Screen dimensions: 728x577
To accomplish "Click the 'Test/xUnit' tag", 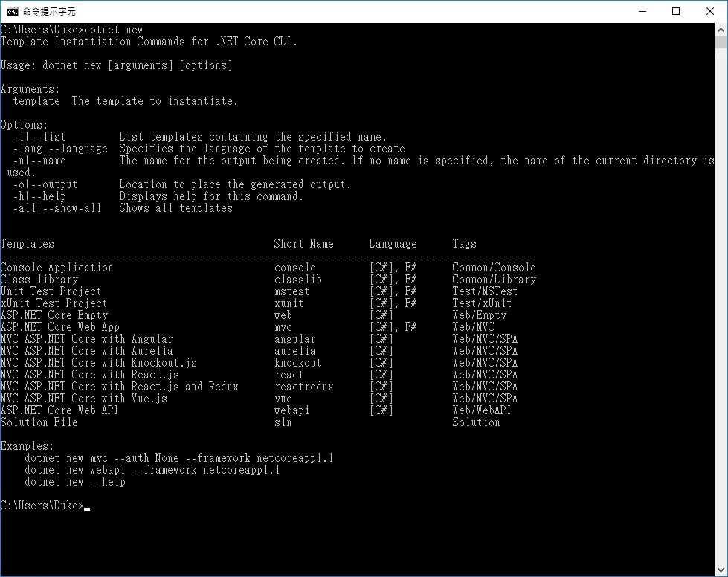I will pyautogui.click(x=482, y=303).
